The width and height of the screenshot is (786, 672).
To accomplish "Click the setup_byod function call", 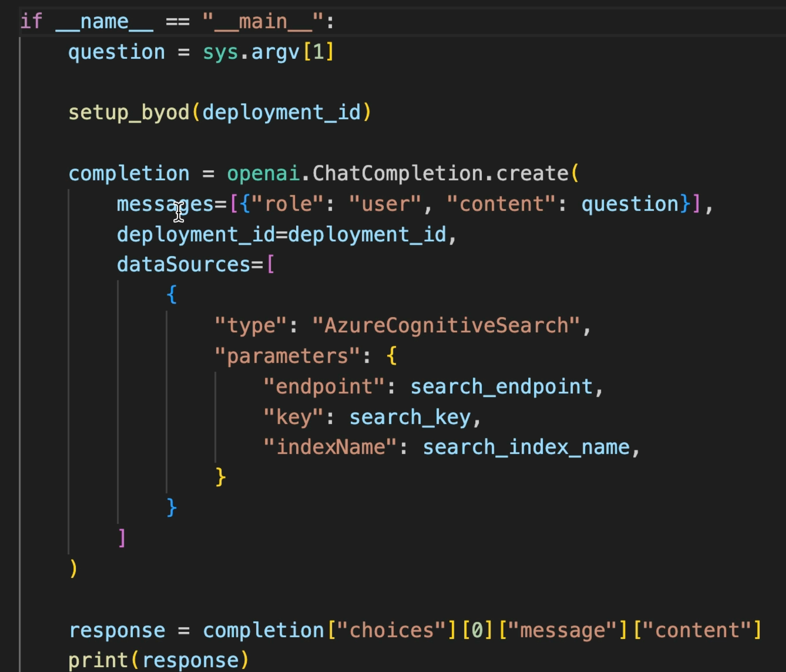I will 129,112.
